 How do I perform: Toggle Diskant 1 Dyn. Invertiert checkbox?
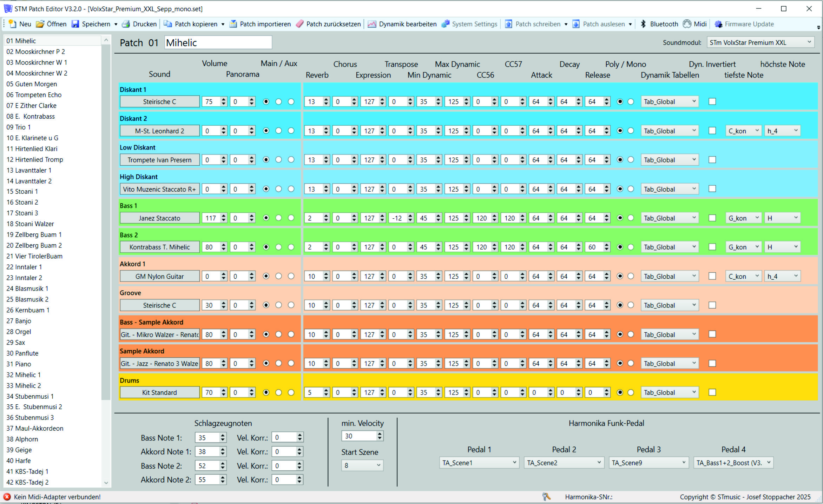coord(712,101)
